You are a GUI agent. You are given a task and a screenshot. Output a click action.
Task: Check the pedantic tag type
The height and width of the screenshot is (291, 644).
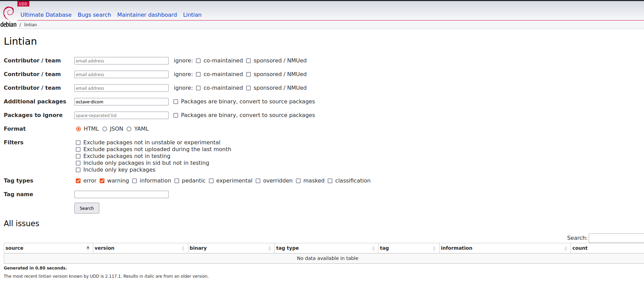click(x=177, y=181)
